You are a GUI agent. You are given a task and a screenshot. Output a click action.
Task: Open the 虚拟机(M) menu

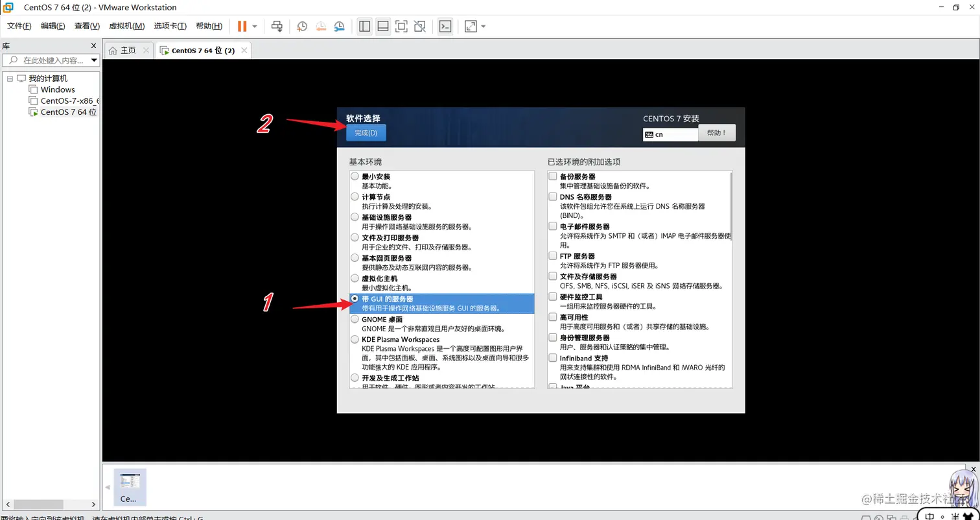(126, 26)
